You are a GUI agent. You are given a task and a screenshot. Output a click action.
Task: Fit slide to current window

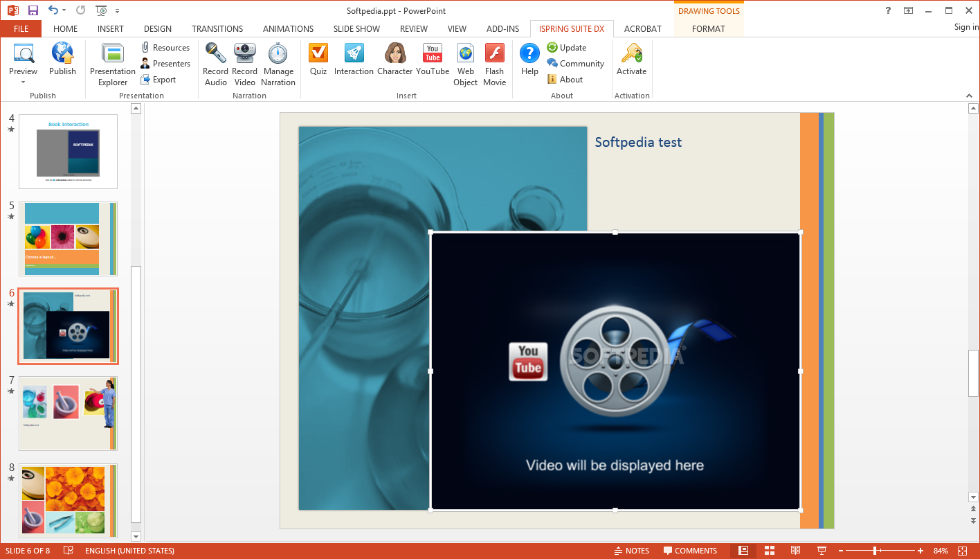coord(963,551)
